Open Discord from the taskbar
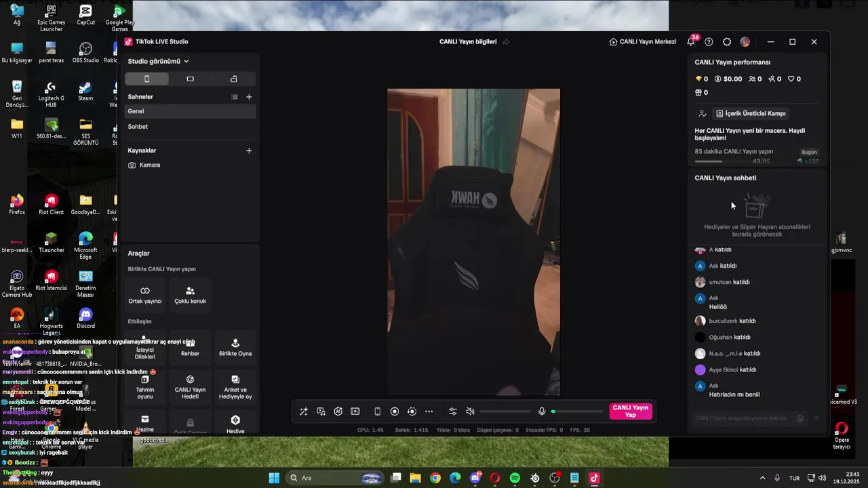This screenshot has height=488, width=868. [475, 478]
